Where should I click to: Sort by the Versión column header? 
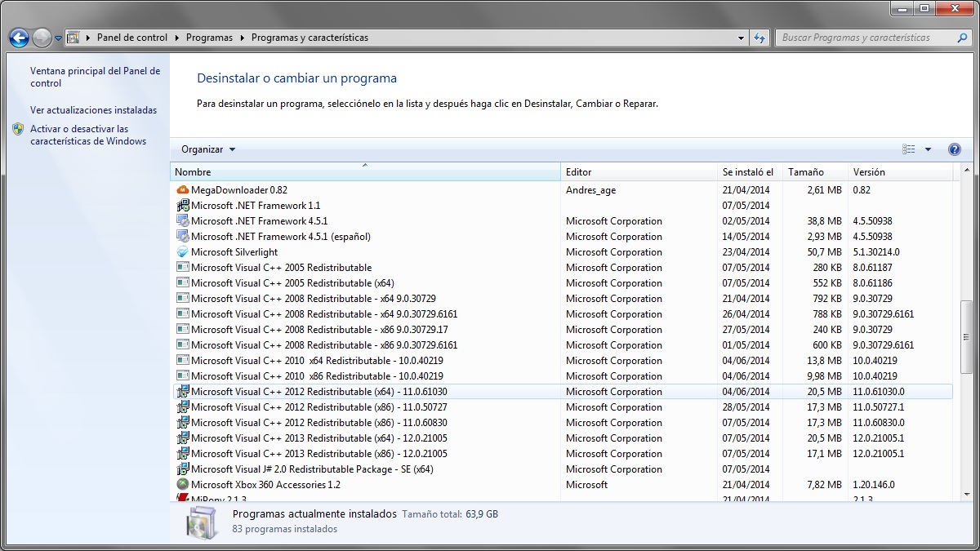pos(900,172)
